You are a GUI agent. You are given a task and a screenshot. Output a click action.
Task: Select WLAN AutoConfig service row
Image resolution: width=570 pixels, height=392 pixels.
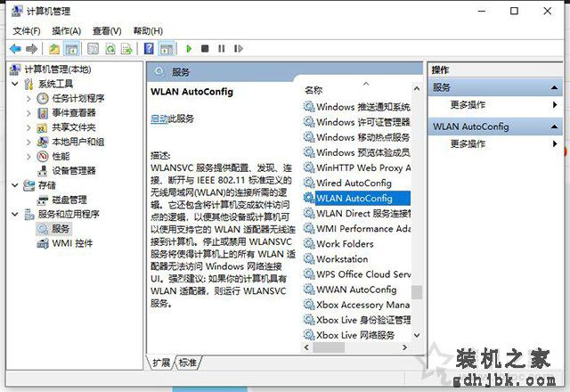(x=356, y=198)
